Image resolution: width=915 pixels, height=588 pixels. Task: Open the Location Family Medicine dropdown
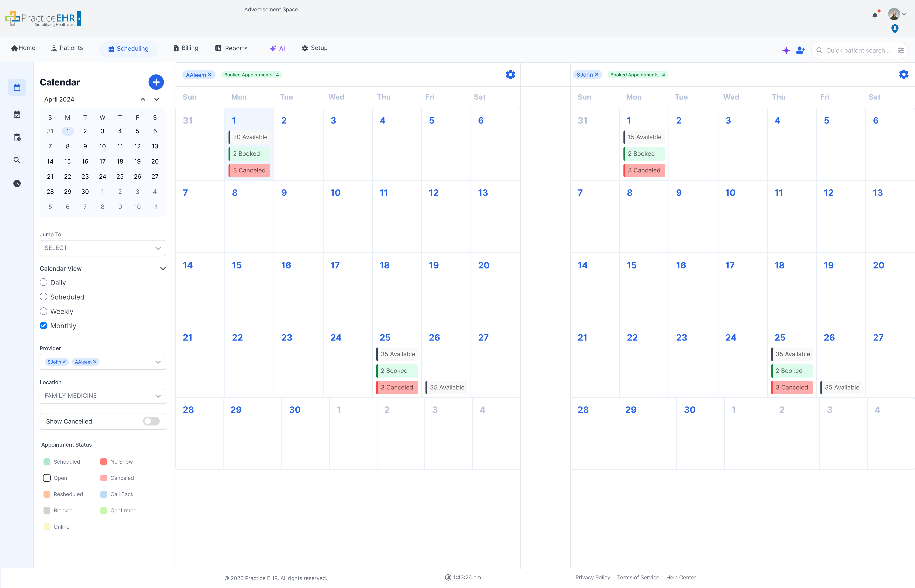103,396
